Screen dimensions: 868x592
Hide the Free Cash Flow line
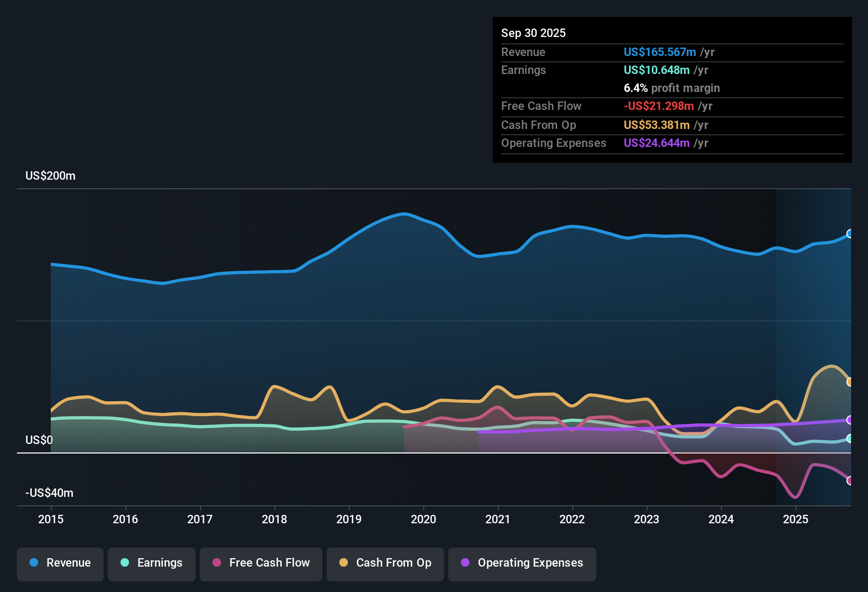[261, 563]
